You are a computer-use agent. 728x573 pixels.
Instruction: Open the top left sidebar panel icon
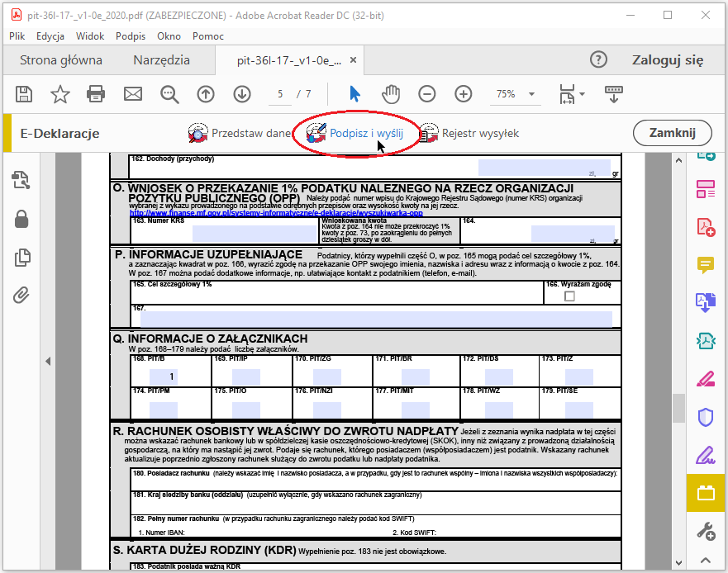(x=21, y=180)
